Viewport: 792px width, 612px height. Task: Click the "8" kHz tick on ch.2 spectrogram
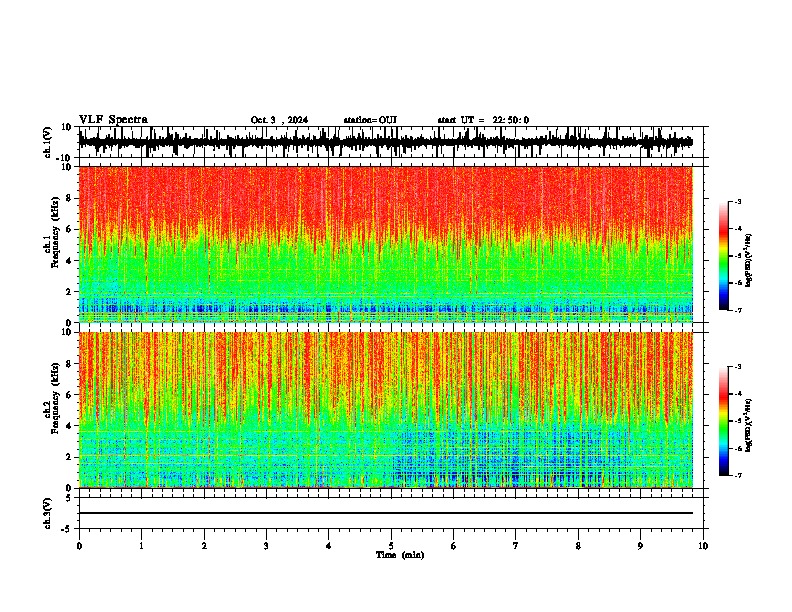(69, 364)
